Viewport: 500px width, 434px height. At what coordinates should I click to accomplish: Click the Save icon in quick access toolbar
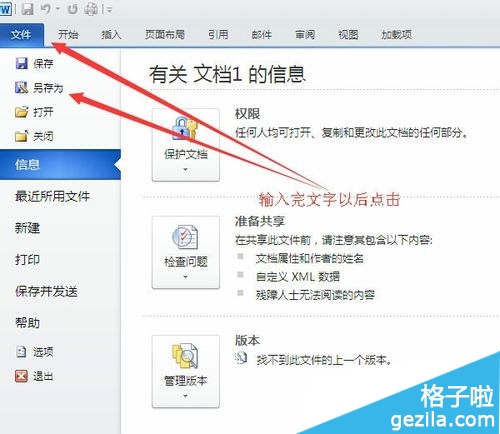28,9
